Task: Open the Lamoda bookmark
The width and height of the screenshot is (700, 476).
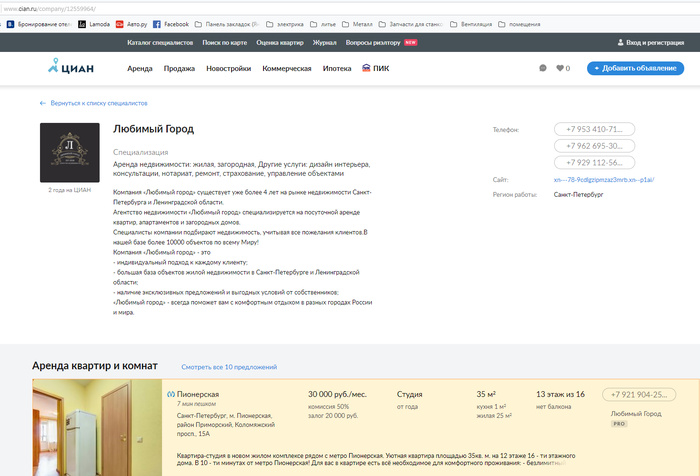Action: pos(95,23)
